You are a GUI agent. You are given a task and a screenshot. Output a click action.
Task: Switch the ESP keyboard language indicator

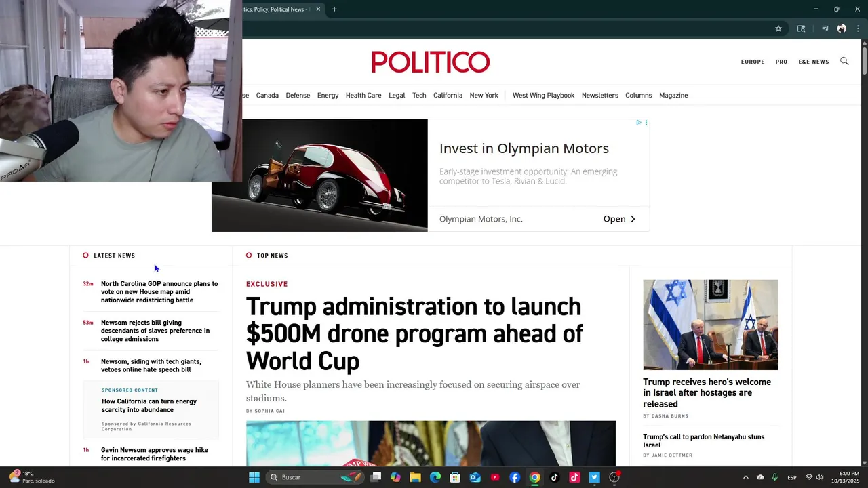pyautogui.click(x=792, y=477)
